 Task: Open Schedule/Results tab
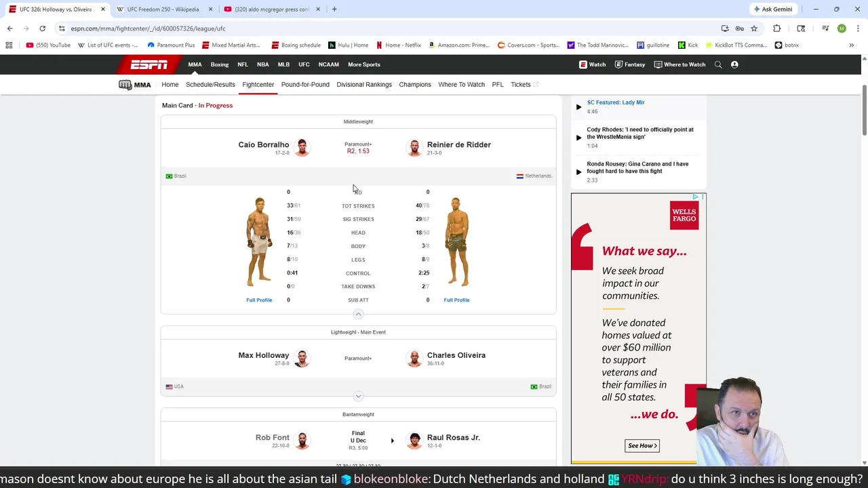[x=210, y=85]
